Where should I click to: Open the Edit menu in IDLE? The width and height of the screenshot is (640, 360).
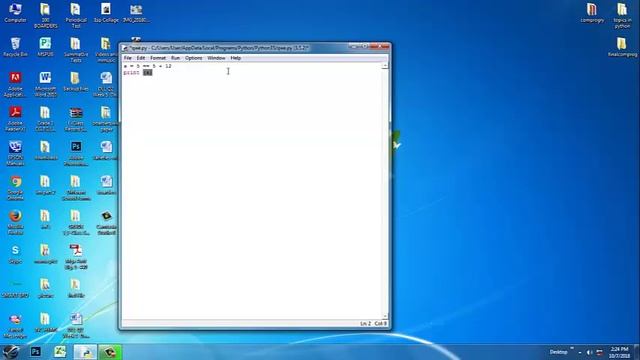pyautogui.click(x=141, y=58)
